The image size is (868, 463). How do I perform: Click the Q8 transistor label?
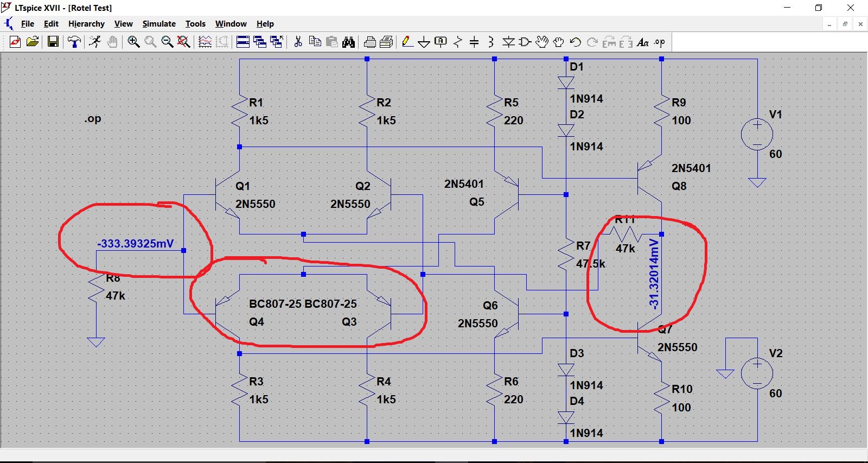coord(679,186)
